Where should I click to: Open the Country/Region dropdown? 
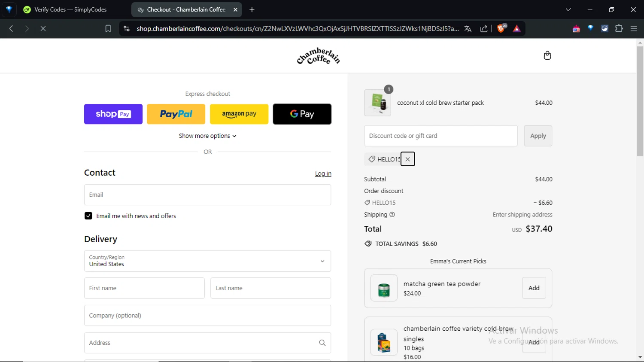(207, 261)
